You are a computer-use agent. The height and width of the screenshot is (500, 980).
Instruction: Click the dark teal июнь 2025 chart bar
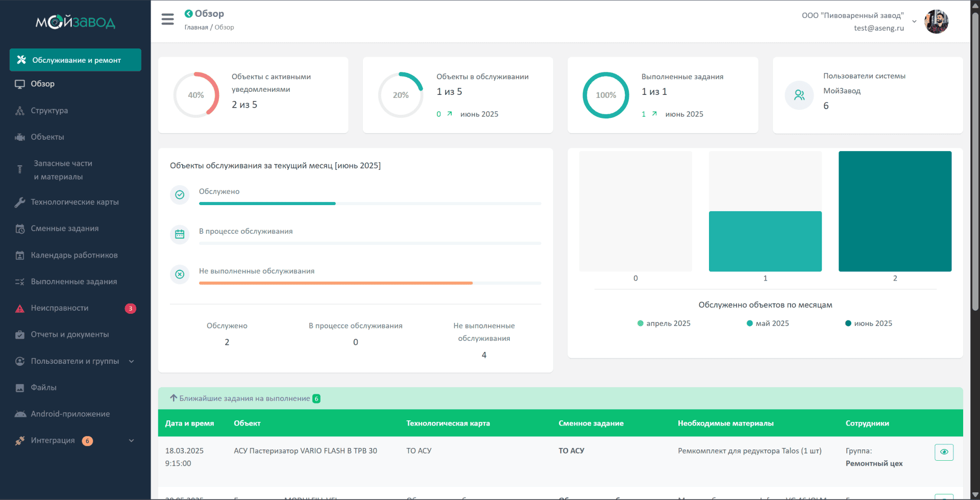tap(895, 211)
